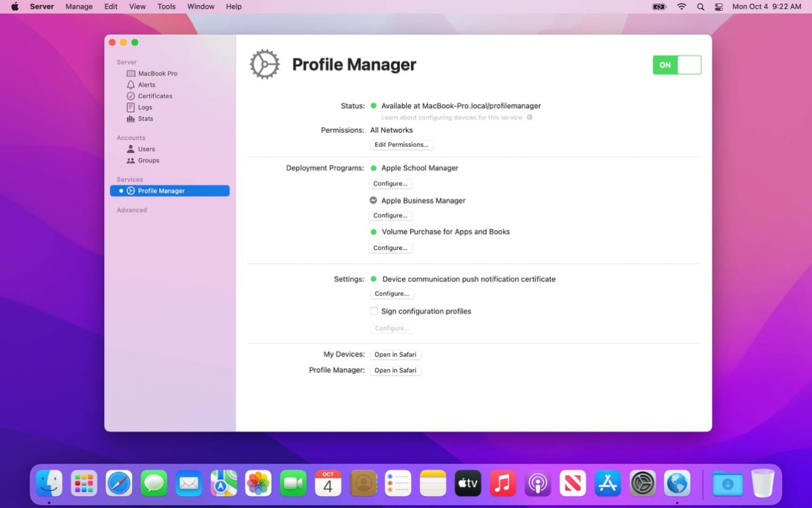
Task: Open the Alerts section in sidebar
Action: click(x=141, y=85)
